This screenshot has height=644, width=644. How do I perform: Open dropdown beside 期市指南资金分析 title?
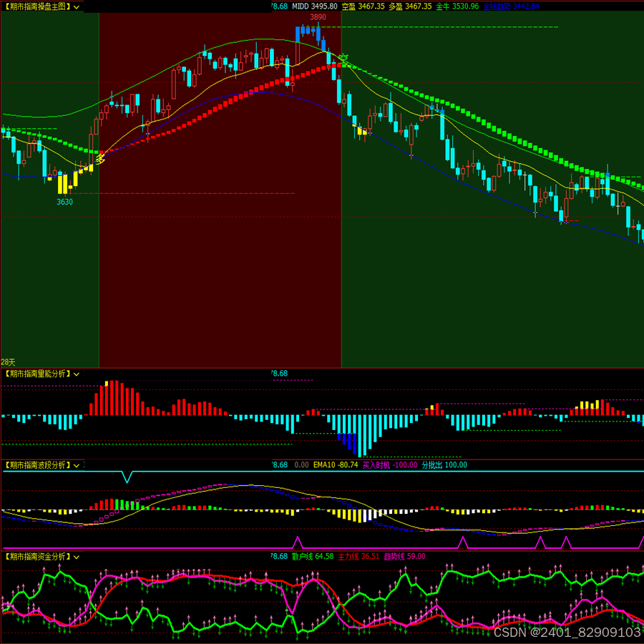77,557
